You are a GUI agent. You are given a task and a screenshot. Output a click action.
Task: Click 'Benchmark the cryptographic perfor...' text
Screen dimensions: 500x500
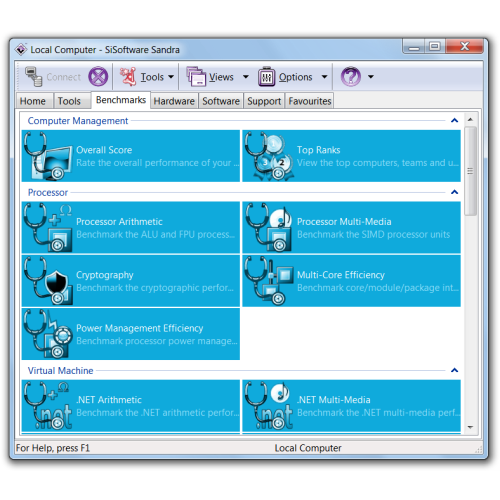(x=155, y=288)
